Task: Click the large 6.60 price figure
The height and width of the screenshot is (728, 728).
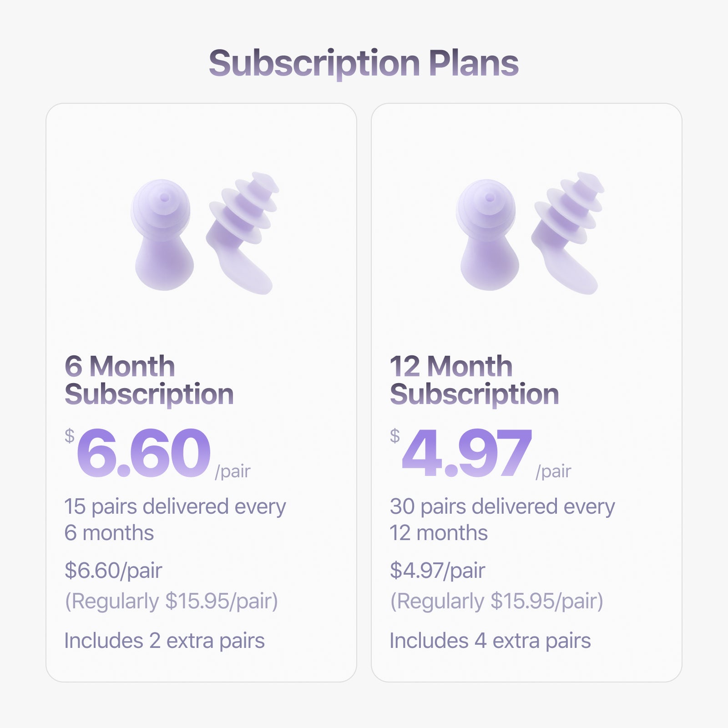Action: tap(143, 453)
